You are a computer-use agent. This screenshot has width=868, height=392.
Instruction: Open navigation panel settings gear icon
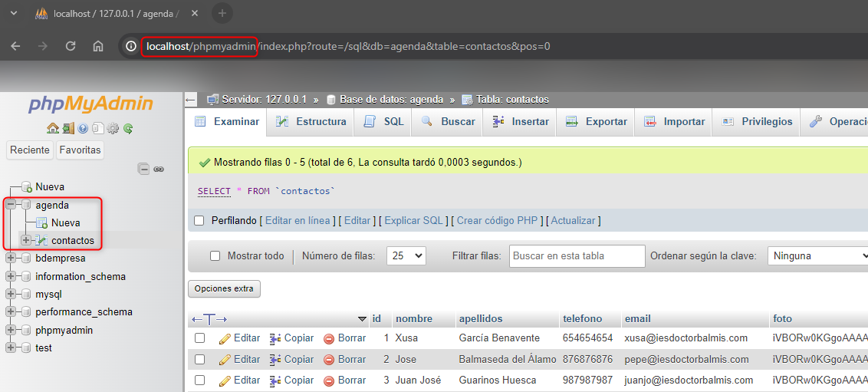[x=113, y=128]
